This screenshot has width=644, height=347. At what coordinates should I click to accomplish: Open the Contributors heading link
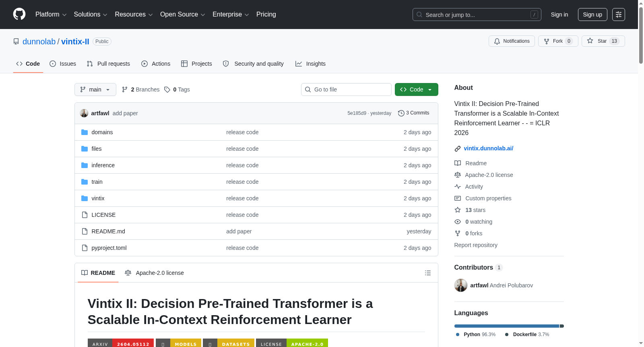click(478, 268)
